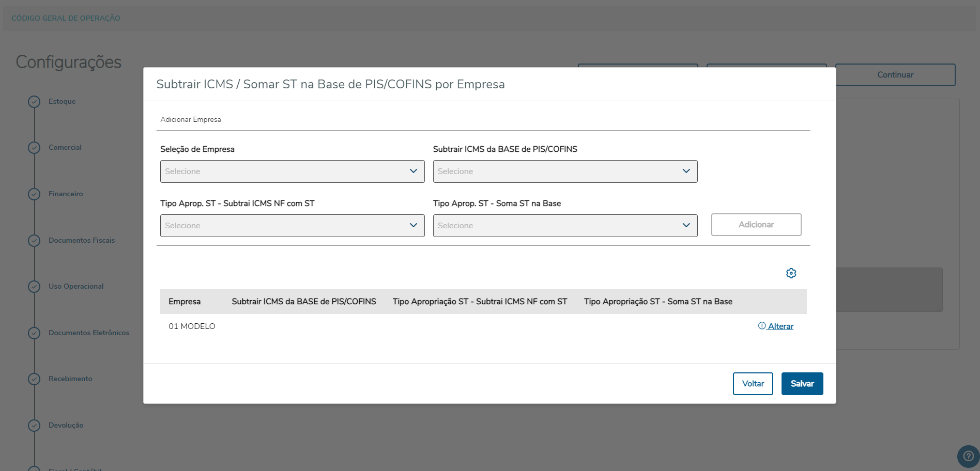Image resolution: width=980 pixels, height=471 pixels.
Task: Click the Recebimento step check icon
Action: [34, 379]
